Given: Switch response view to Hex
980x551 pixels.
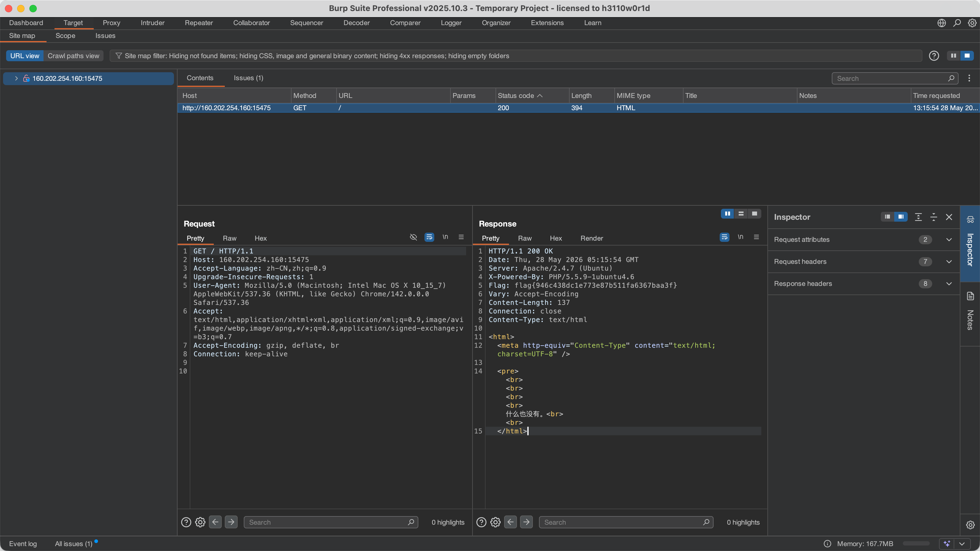Looking at the screenshot, I should (556, 238).
